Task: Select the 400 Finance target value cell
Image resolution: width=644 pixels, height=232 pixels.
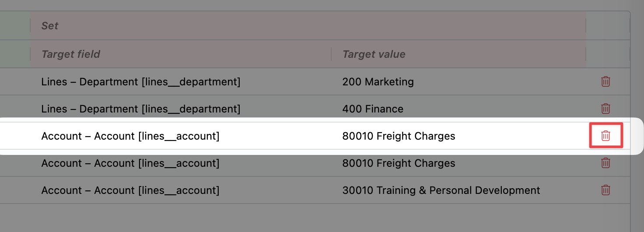Action: [x=373, y=109]
